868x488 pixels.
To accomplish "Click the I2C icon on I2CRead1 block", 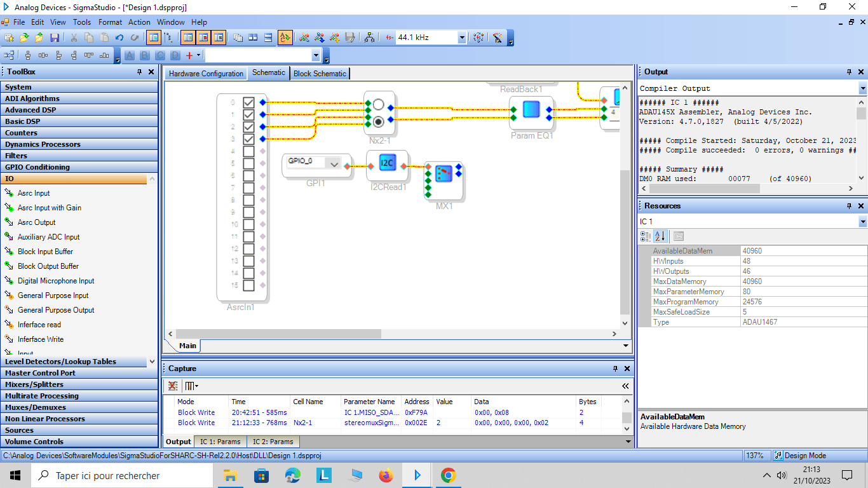I will point(387,163).
